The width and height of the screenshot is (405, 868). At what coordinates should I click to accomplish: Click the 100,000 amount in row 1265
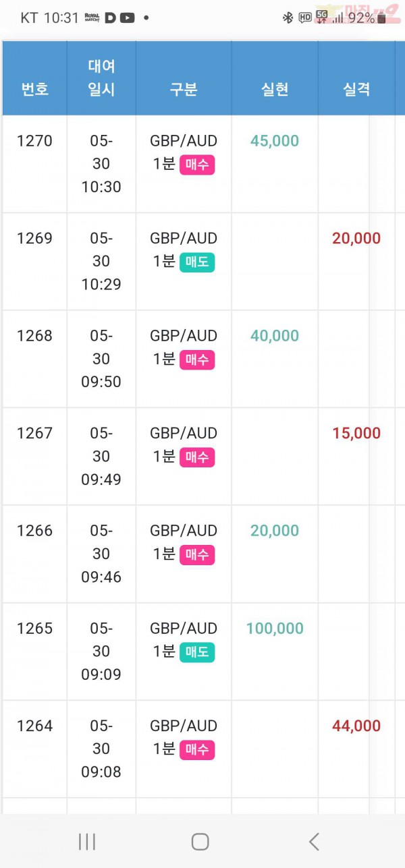point(275,629)
